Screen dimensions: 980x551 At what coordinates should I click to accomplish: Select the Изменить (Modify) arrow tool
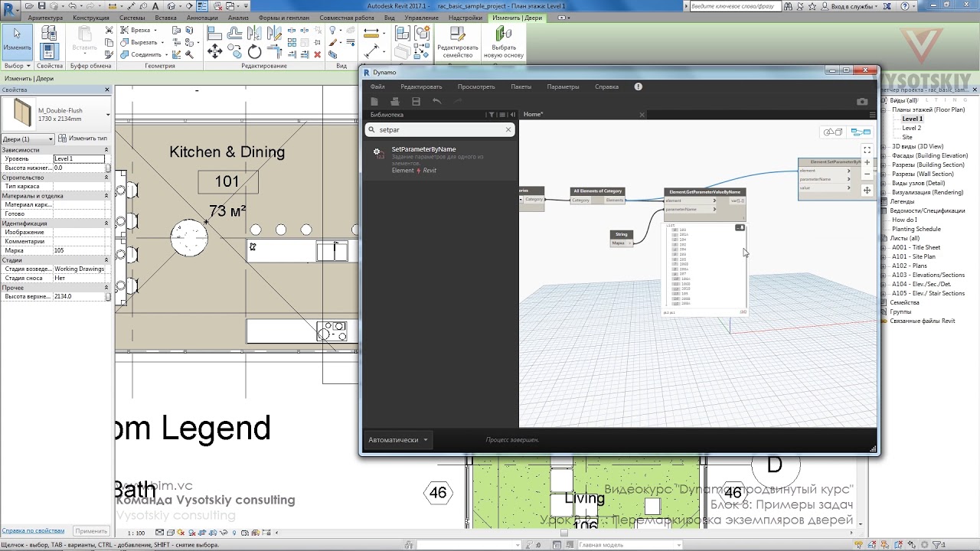coord(17,41)
